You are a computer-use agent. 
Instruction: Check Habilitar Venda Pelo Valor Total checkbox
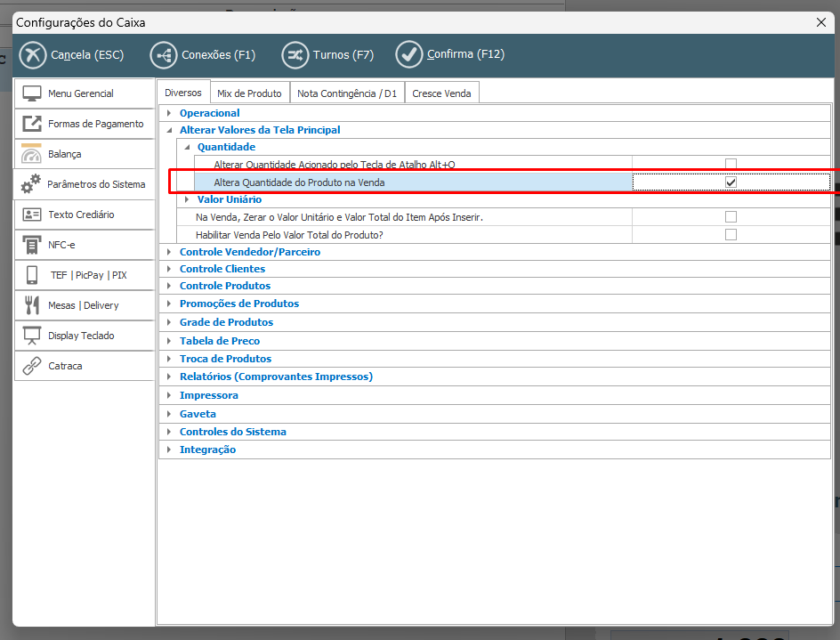tap(731, 235)
